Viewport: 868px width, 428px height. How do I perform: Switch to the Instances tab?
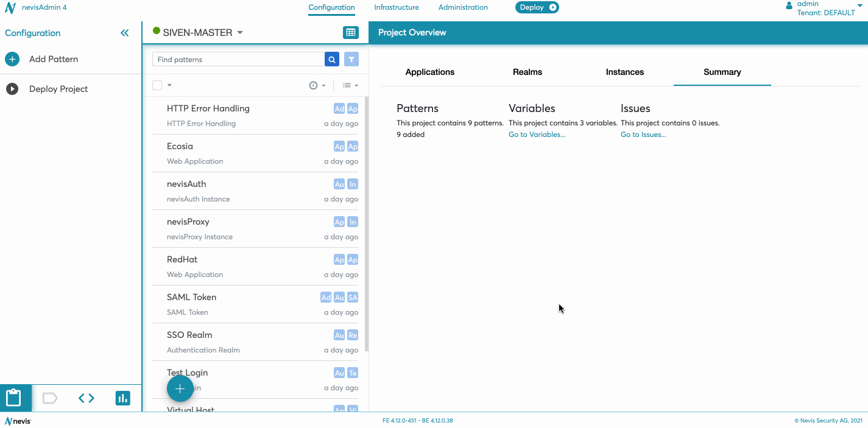(x=625, y=72)
